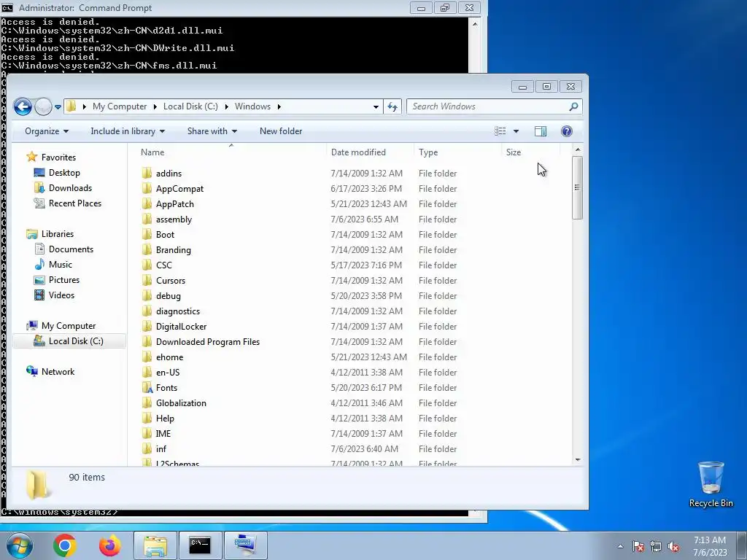
Task: Select the Boot folder icon
Action: click(147, 234)
